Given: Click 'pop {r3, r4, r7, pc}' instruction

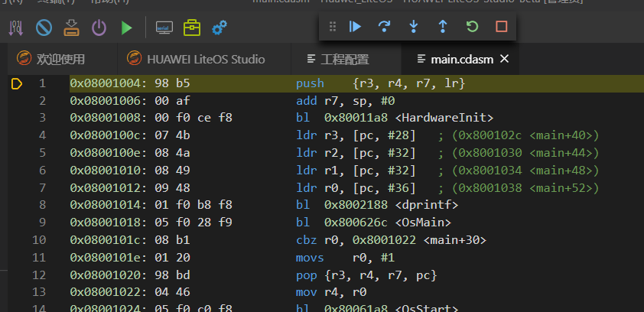Looking at the screenshot, I should point(366,275).
